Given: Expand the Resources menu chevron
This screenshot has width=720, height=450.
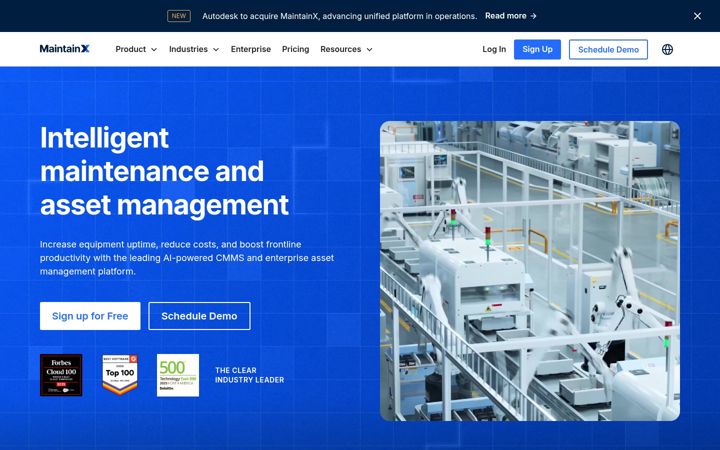Looking at the screenshot, I should click(369, 50).
